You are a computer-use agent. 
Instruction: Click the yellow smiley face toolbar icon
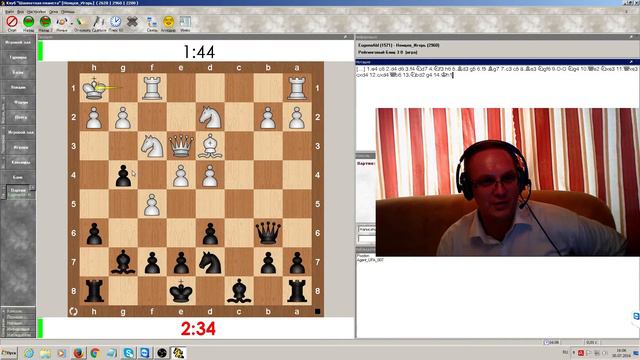tap(169, 22)
